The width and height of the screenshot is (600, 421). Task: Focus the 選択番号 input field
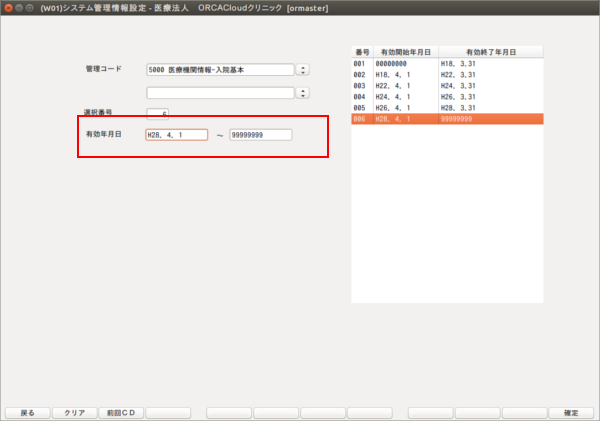click(x=158, y=113)
